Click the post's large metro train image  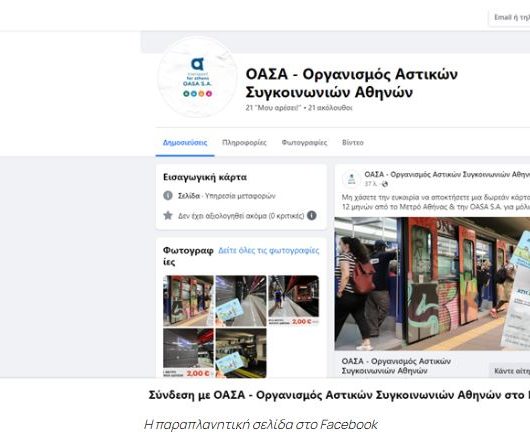(x=432, y=284)
